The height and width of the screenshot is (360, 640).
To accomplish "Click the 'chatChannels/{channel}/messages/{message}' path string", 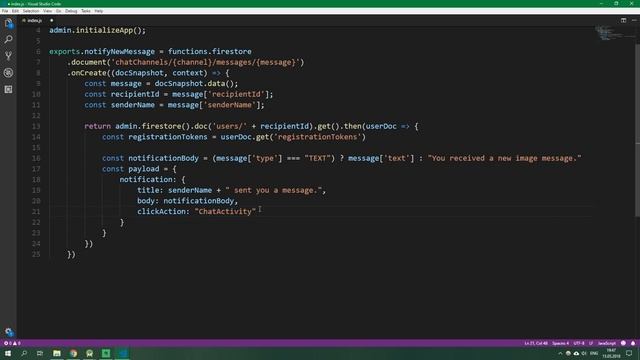I will (x=206, y=62).
